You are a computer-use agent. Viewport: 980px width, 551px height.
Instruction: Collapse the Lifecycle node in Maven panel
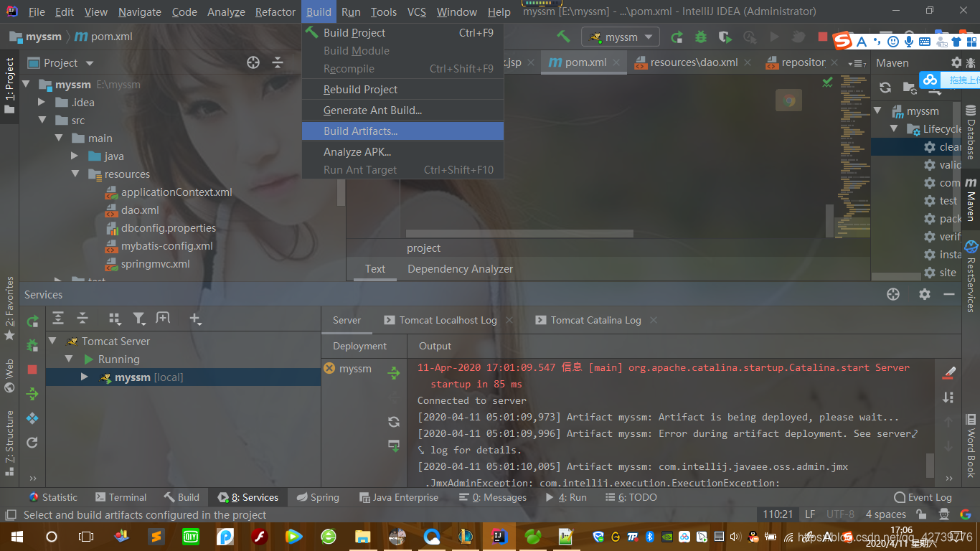click(894, 129)
